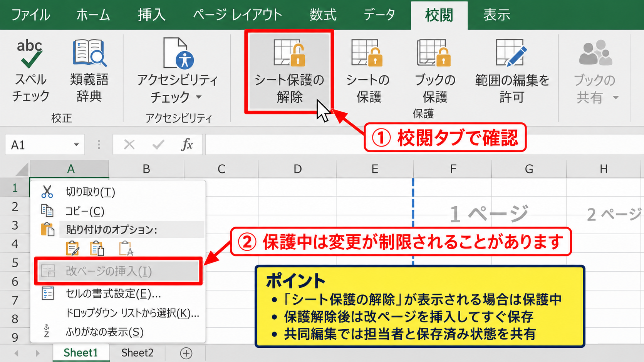Switch to the Sheet2 tab
The width and height of the screenshot is (644, 362).
(138, 353)
